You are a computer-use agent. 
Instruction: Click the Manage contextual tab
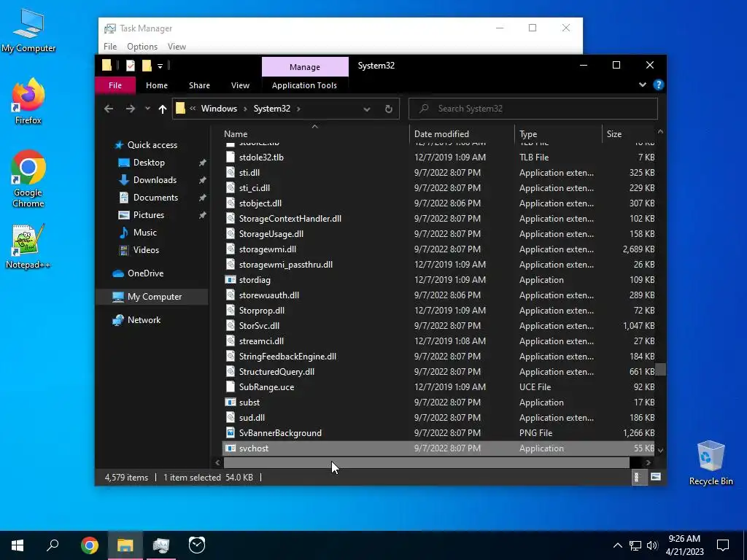pyautogui.click(x=305, y=67)
